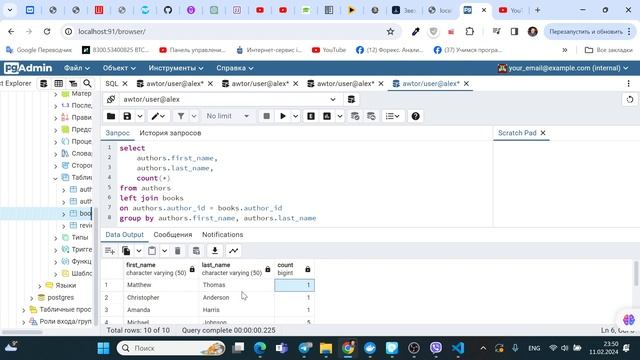The image size is (640, 360).
Task: Expand the Типы tree node
Action: click(56, 238)
